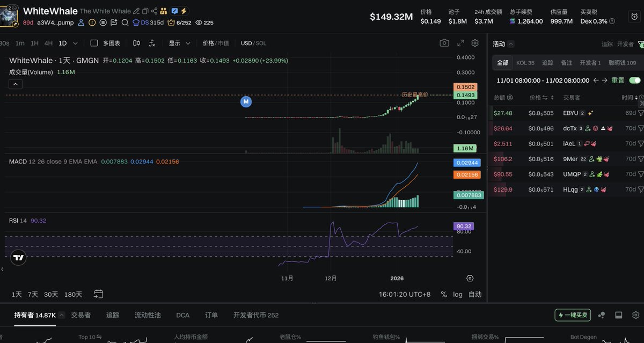Toggle 价格 column swap icon in activity
644x343 pixels.
pos(544,98)
